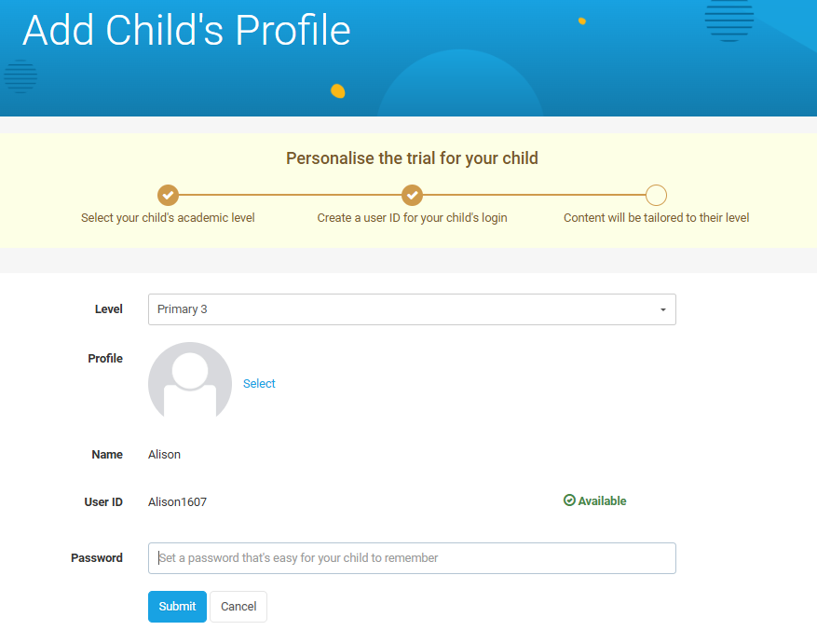This screenshot has height=644, width=817.
Task: Click the "Personalise the trial" heading
Action: click(x=412, y=158)
